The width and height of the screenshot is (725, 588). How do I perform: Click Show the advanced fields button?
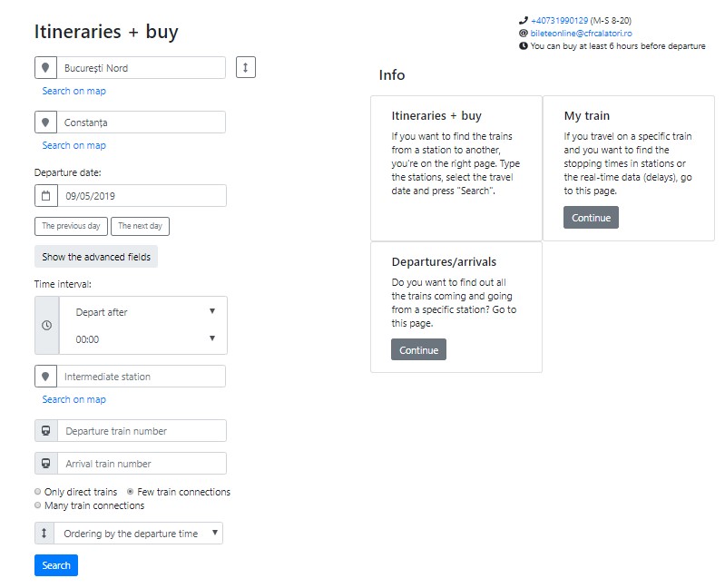[96, 257]
